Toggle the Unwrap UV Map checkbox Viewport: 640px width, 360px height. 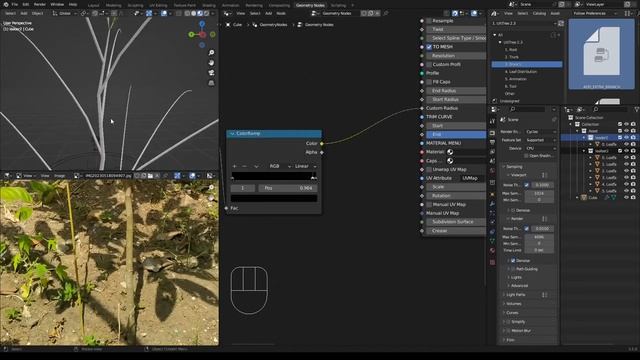pyautogui.click(x=429, y=169)
